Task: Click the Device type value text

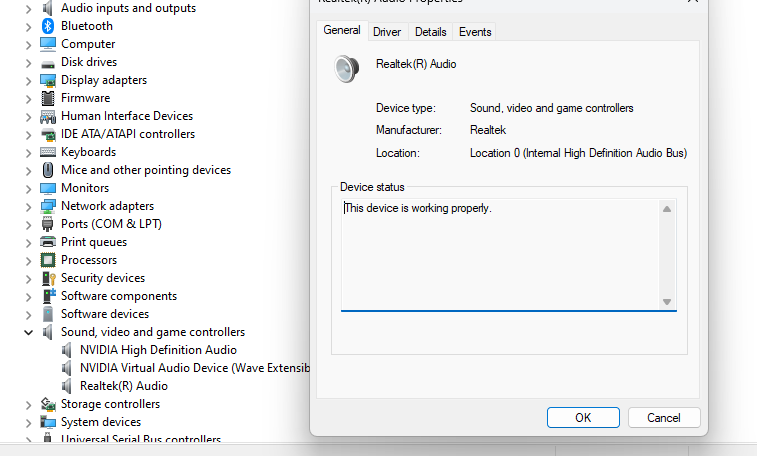Action: (551, 108)
